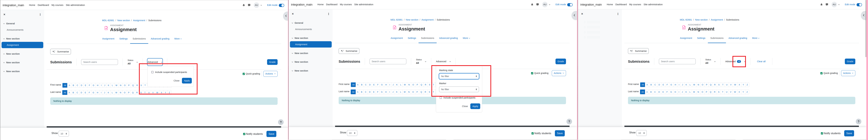Open Advanced filter dropdown in left screenshot
Screen dimensions: 868x140
point(155,62)
